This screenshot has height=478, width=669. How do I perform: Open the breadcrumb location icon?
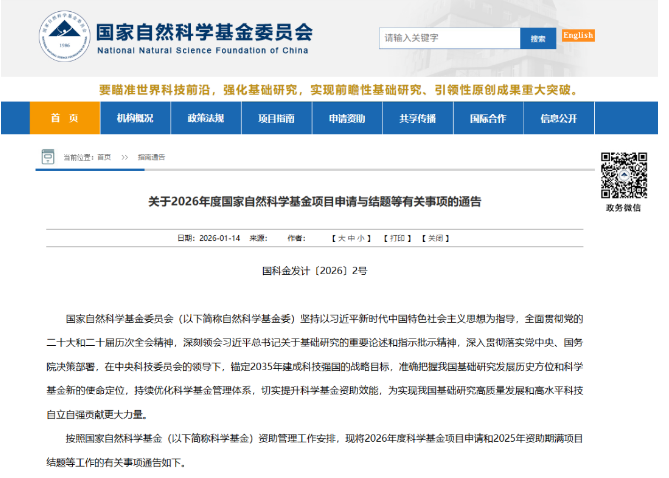48,157
